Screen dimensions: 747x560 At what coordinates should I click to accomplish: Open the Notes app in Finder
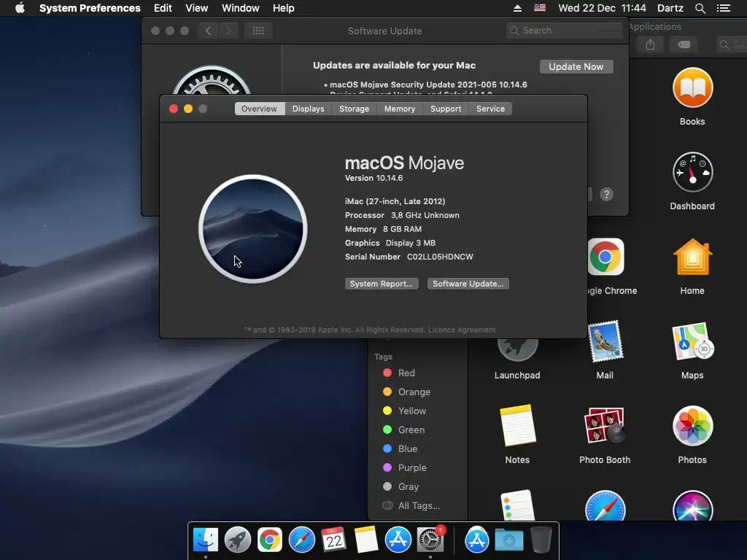(x=517, y=425)
